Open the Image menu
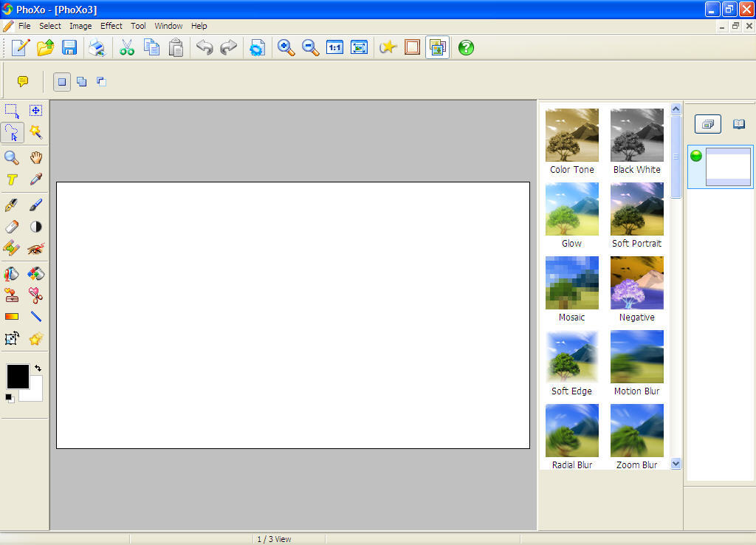The height and width of the screenshot is (545, 756). click(80, 25)
